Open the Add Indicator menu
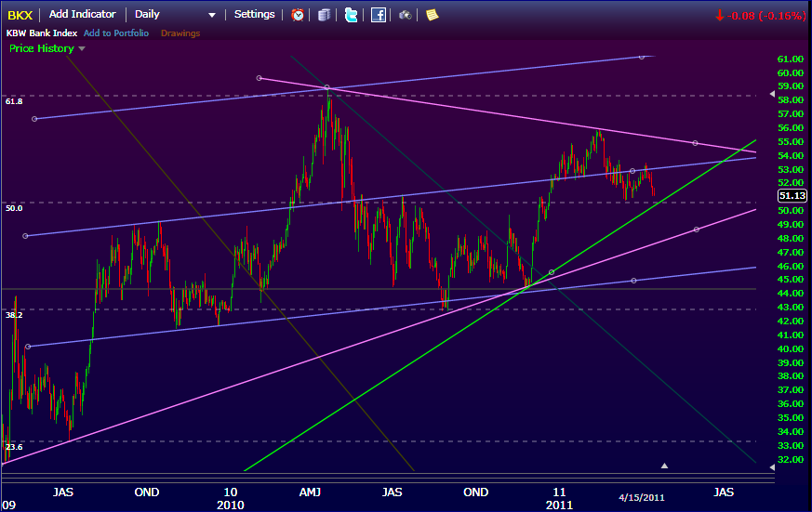Image resolution: width=812 pixels, height=512 pixels. coord(83,14)
